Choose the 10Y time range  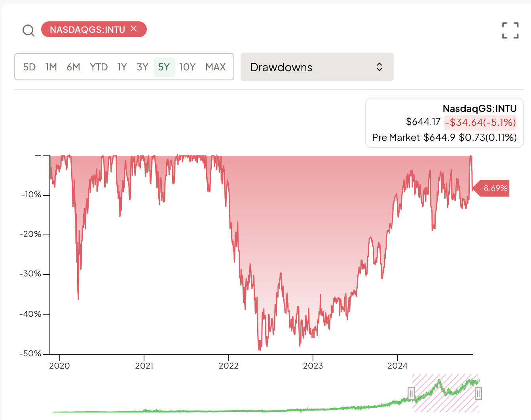click(x=188, y=67)
